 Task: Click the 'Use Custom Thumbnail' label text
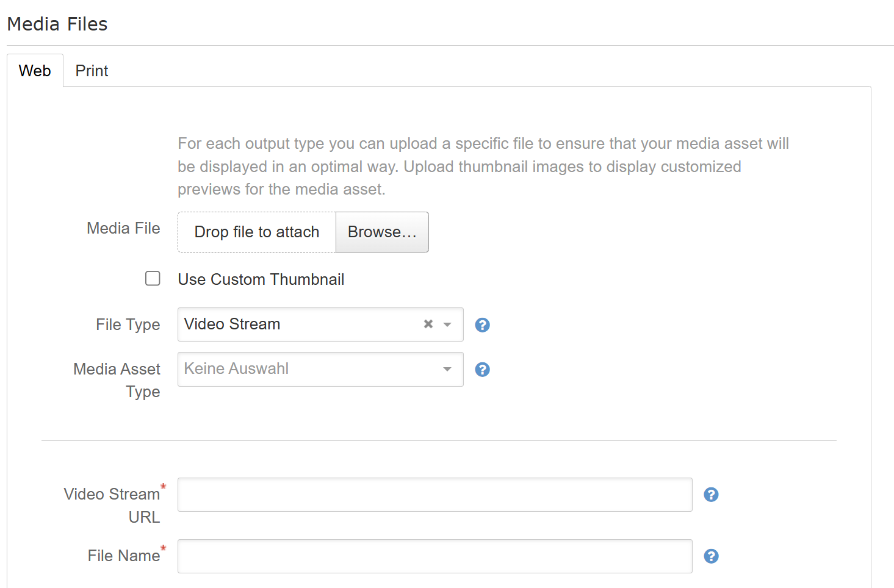click(261, 279)
